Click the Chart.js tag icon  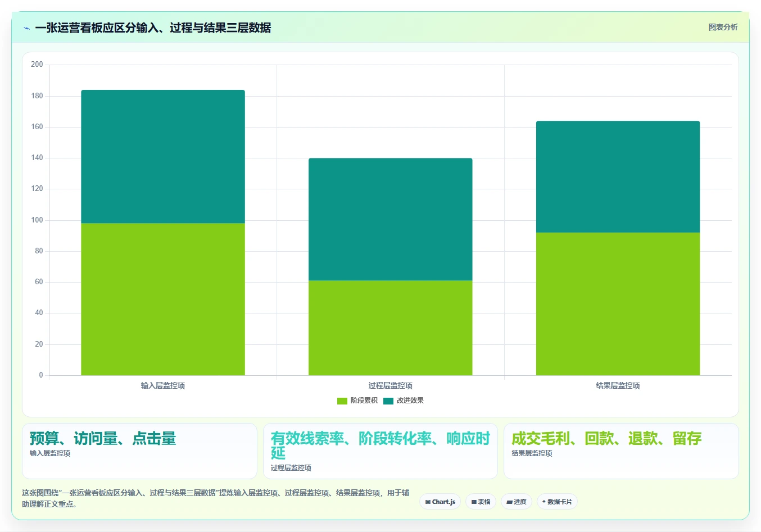tap(428, 502)
